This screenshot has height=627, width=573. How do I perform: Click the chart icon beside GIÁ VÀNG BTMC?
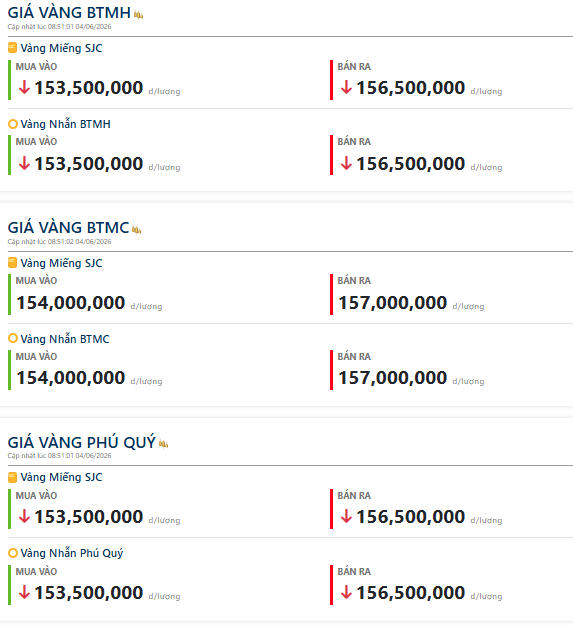[136, 230]
